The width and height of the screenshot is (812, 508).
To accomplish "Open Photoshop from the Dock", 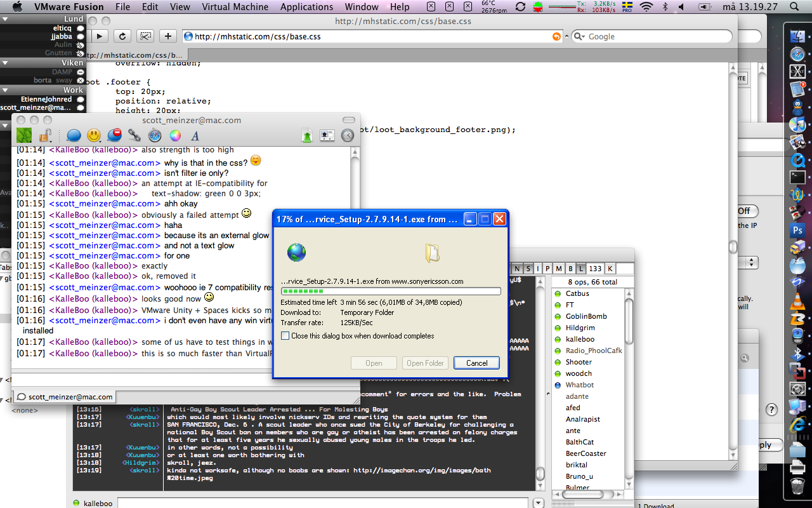I will click(797, 230).
